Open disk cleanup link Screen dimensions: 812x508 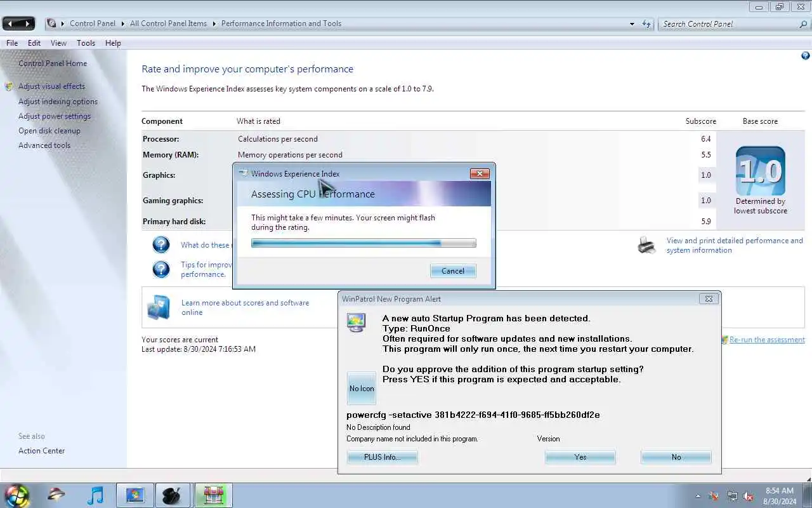point(49,131)
